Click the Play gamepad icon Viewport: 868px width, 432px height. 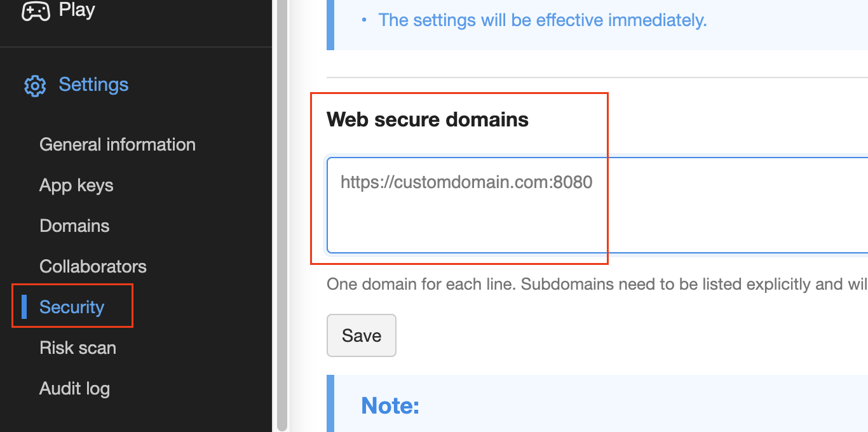(x=36, y=11)
